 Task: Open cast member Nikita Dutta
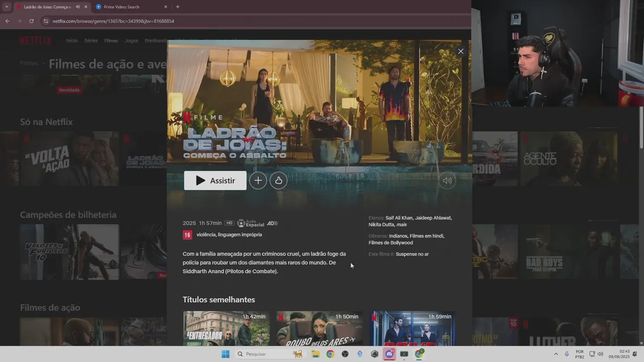(x=381, y=225)
